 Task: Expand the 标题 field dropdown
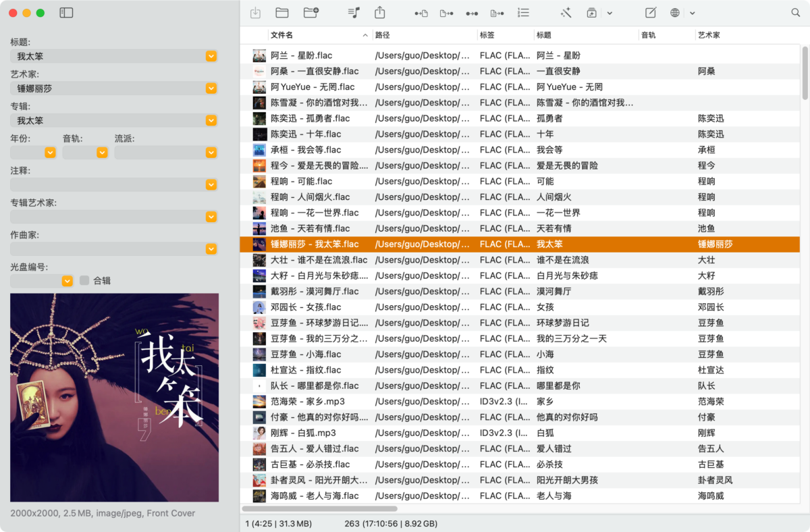[x=211, y=56]
